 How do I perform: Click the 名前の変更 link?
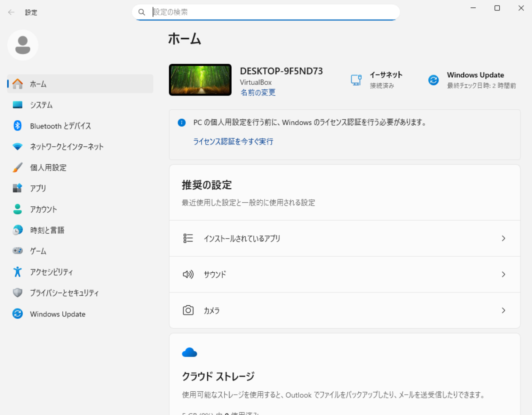tap(258, 93)
